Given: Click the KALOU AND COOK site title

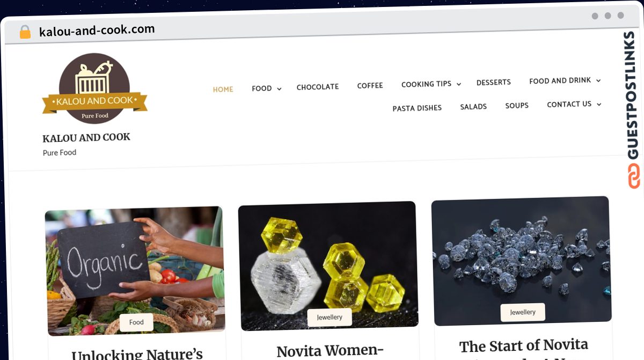Looking at the screenshot, I should 86,138.
